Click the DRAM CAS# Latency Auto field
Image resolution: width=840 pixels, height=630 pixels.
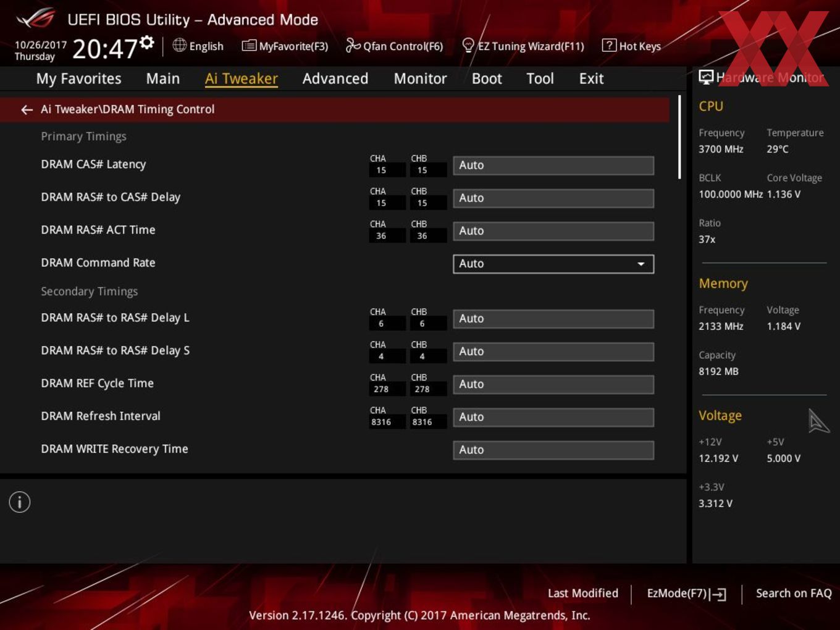click(553, 166)
